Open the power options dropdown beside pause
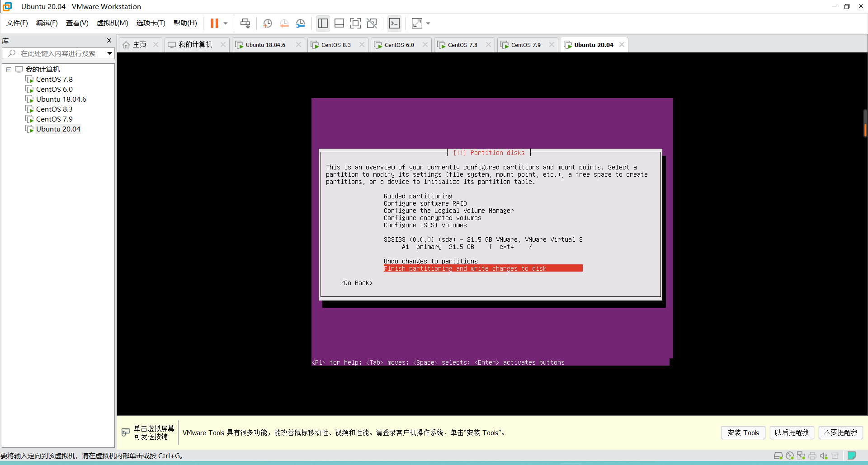 226,23
